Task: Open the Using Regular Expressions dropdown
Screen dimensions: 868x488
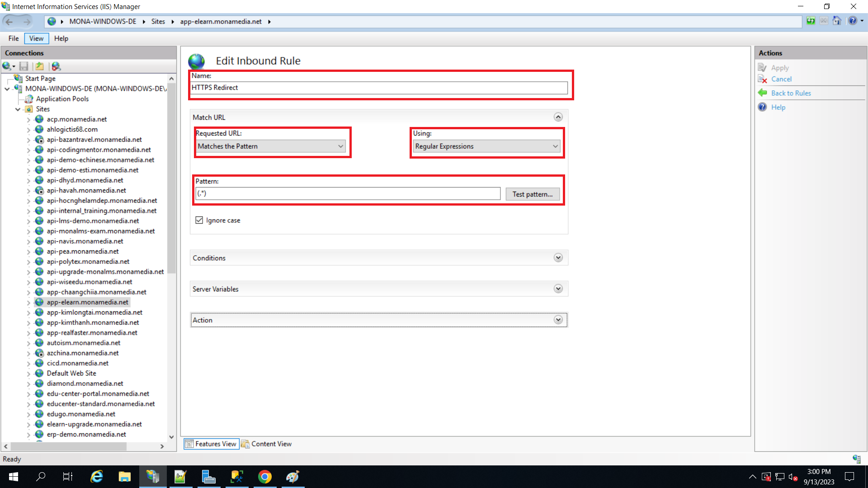Action: (x=487, y=146)
